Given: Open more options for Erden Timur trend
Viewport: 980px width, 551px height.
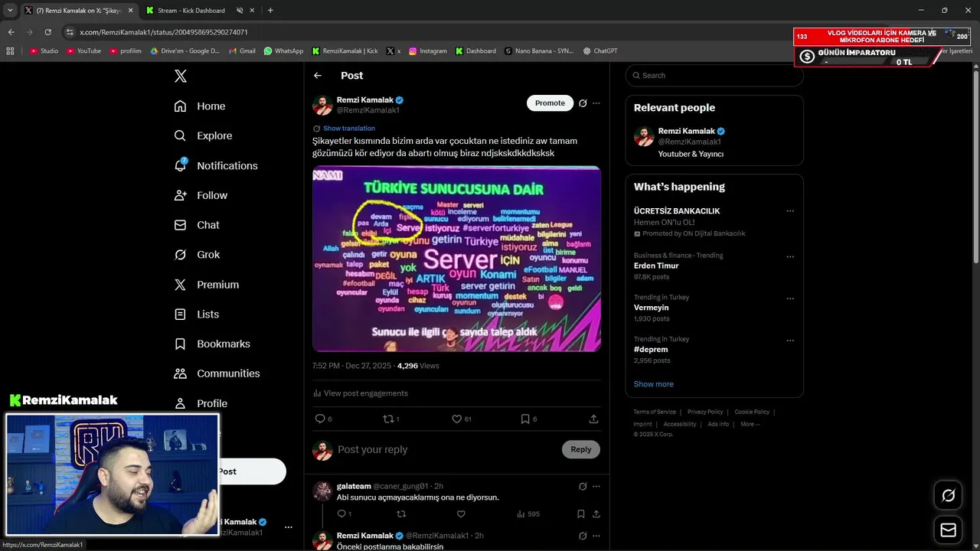Looking at the screenshot, I should coord(790,256).
